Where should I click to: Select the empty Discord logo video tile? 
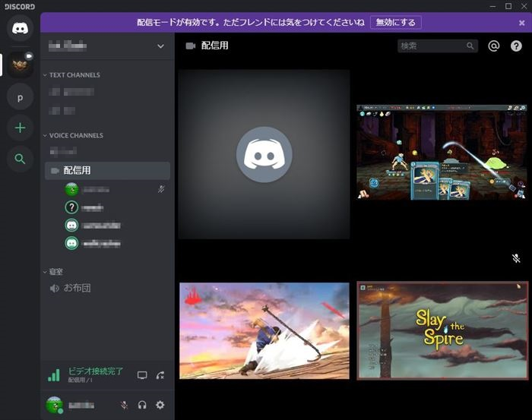[x=264, y=154]
